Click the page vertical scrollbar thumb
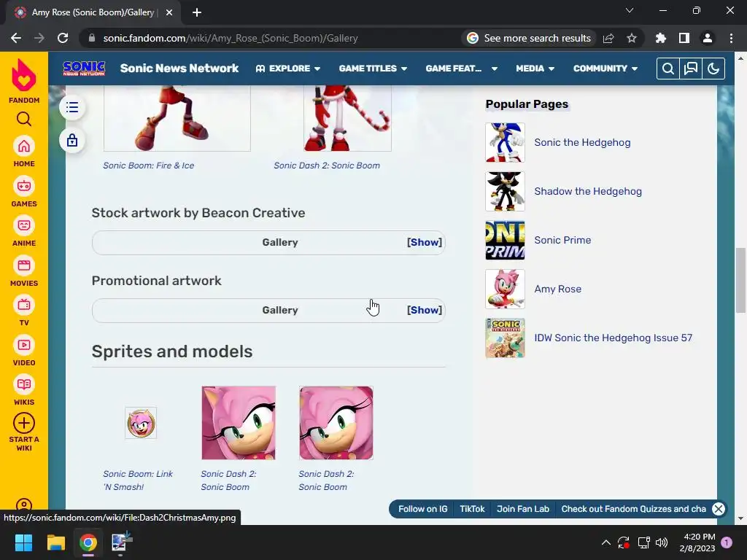Image resolution: width=747 pixels, height=560 pixels. [x=740, y=280]
